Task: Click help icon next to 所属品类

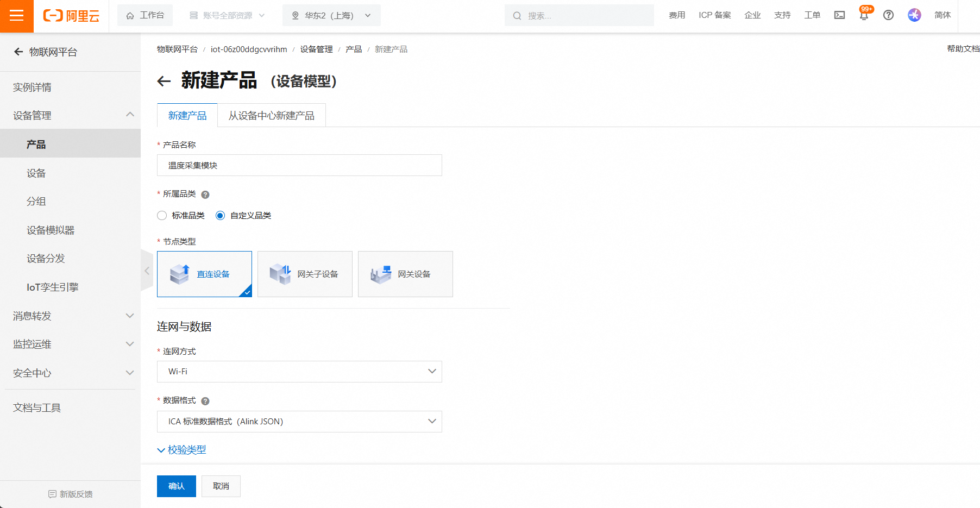Action: point(205,195)
